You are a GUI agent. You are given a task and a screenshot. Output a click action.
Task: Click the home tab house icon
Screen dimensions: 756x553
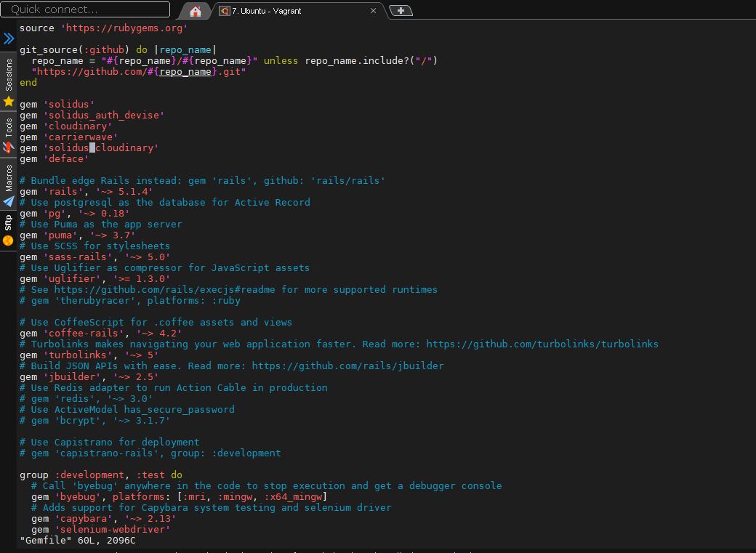[x=196, y=10]
